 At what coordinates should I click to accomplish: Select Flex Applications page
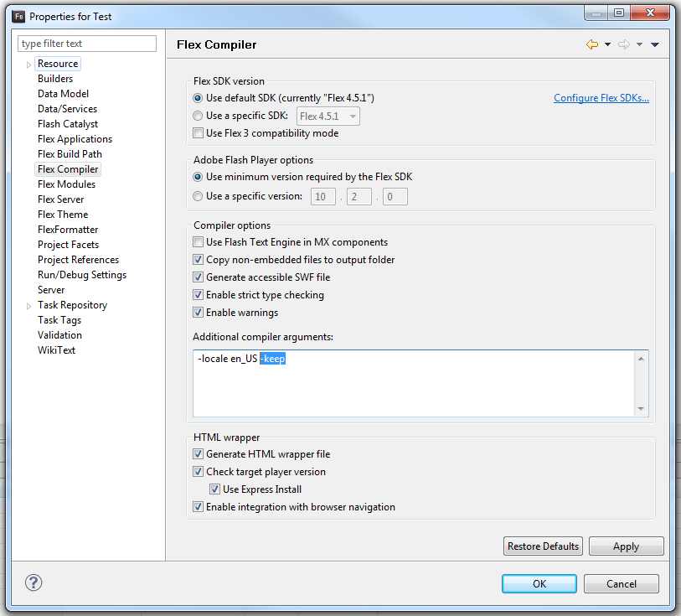[x=75, y=139]
